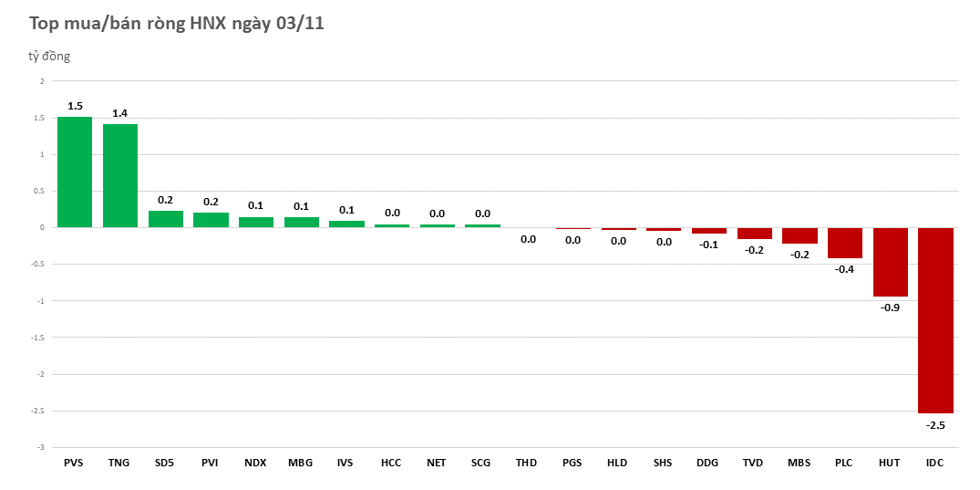Click the red IDC bar
This screenshot has width=980, height=490.
[935, 319]
